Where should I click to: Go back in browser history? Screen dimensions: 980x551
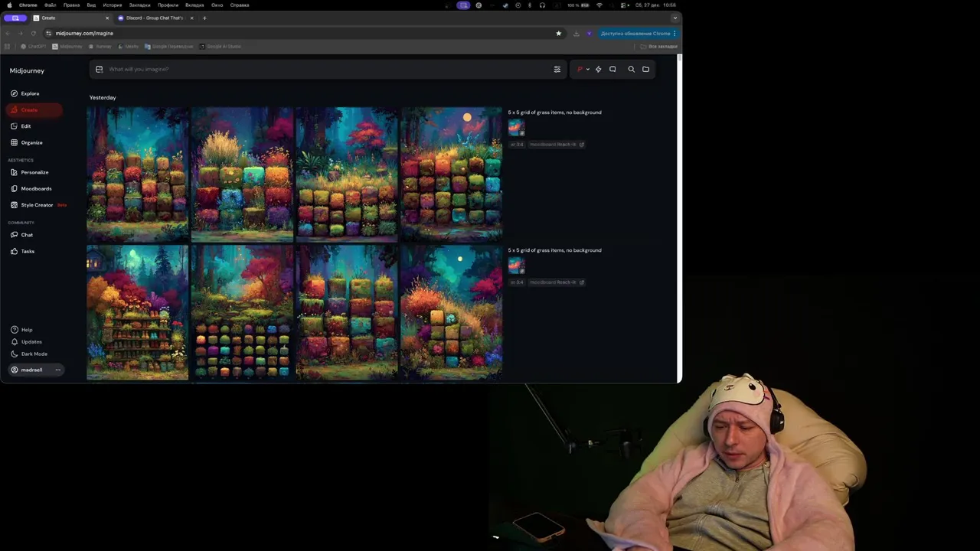tap(8, 33)
